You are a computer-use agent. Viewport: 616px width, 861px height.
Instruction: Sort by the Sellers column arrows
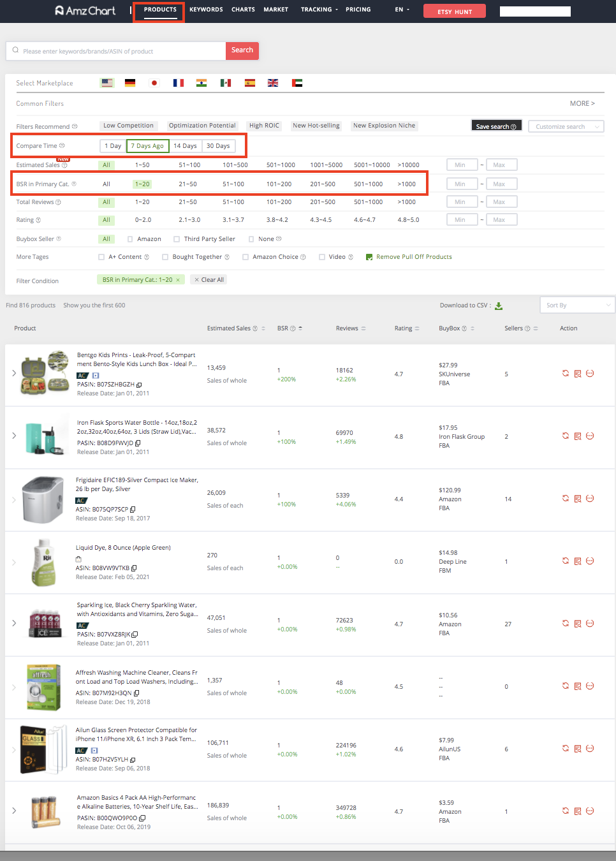click(x=536, y=328)
